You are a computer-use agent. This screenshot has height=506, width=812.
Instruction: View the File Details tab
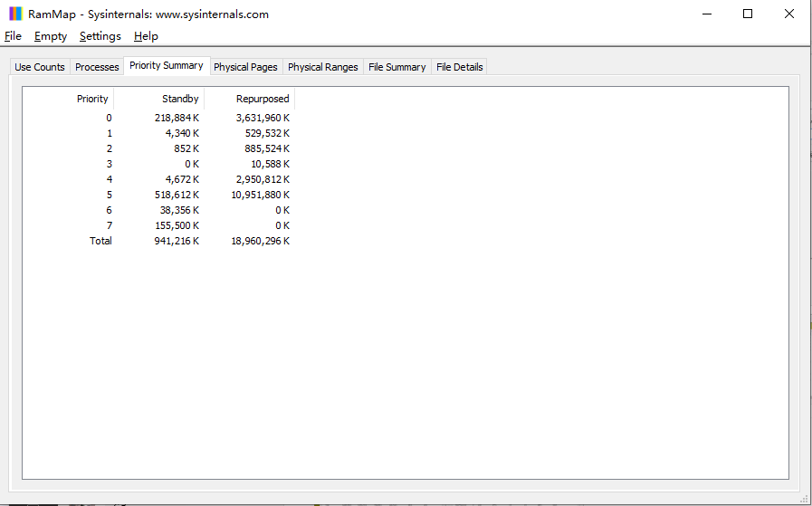point(460,67)
